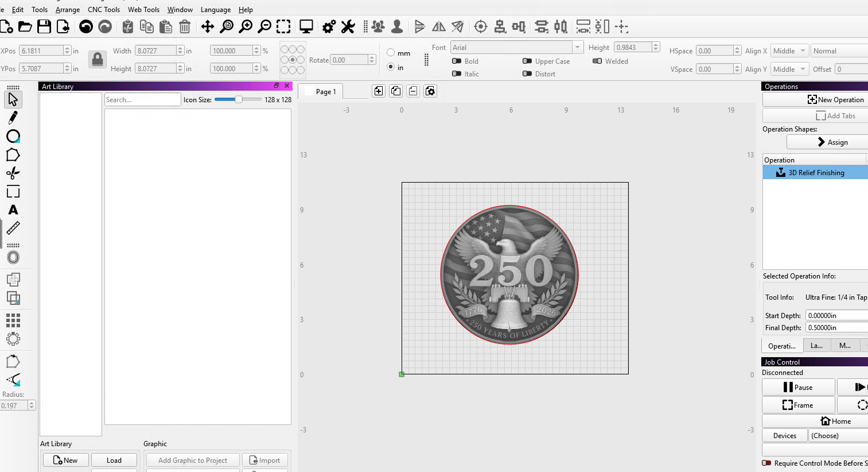The image size is (868, 472).
Task: Open settings with the gears icon
Action: coord(329,26)
